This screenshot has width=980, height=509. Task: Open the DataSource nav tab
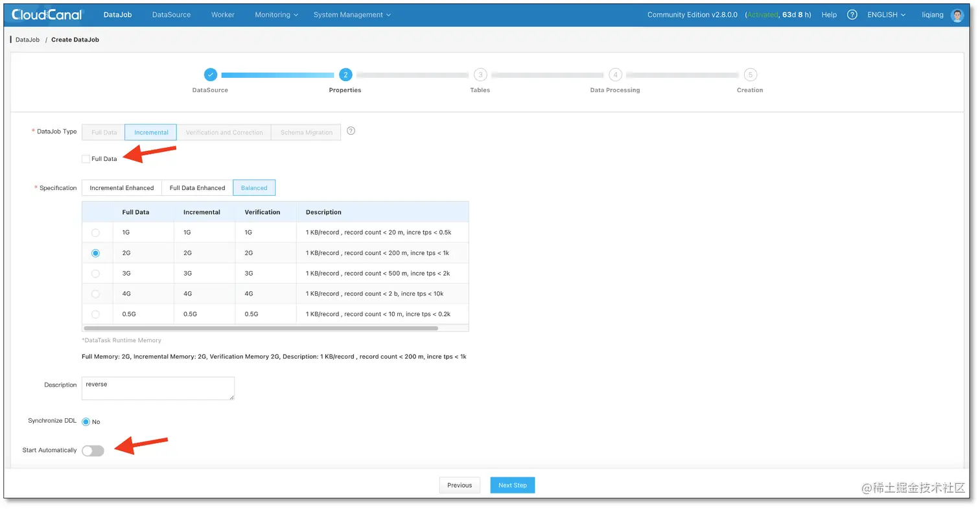171,14
